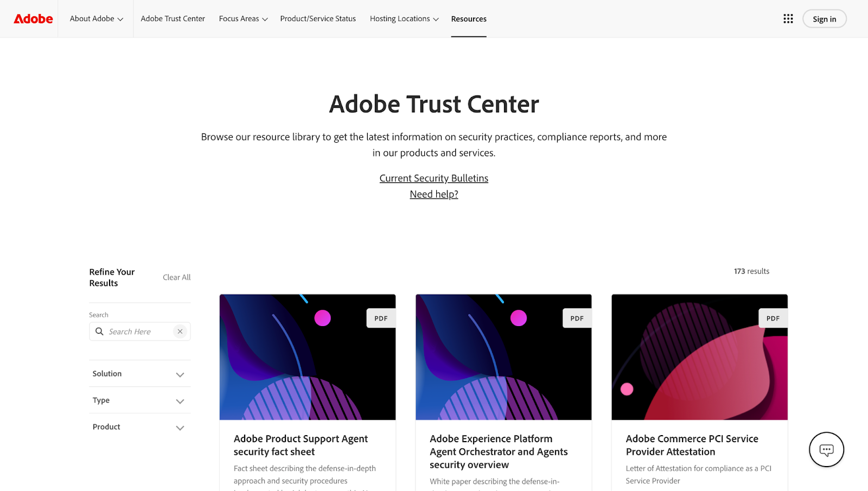Click Adobe Product Support Agent security fact sheet title

click(301, 445)
